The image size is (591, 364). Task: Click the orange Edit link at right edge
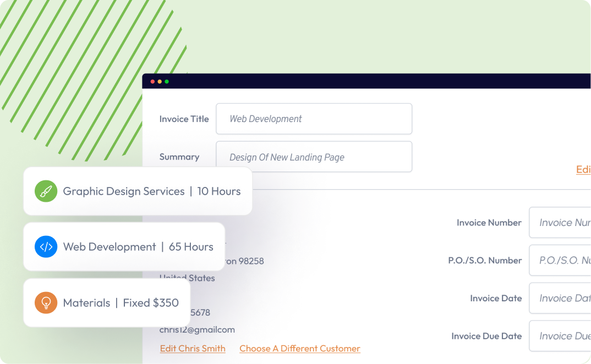pos(583,169)
